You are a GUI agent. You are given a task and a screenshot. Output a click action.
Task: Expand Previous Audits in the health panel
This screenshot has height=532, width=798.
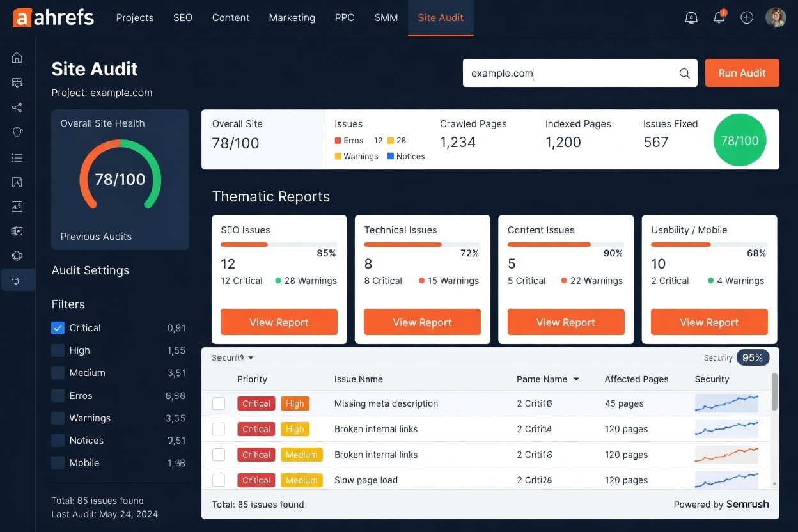[96, 236]
